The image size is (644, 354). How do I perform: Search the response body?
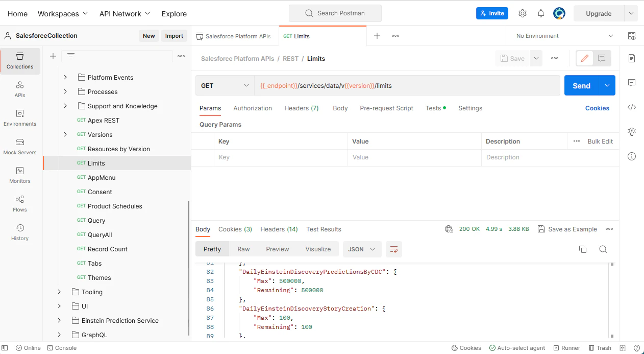point(603,249)
